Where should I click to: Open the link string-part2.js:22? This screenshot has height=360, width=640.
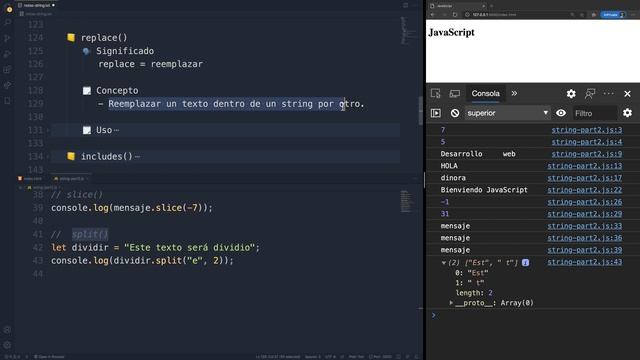[584, 190]
